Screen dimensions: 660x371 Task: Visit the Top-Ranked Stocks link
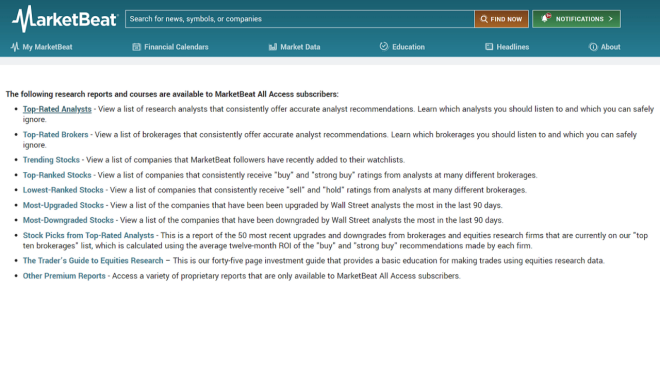click(57, 175)
